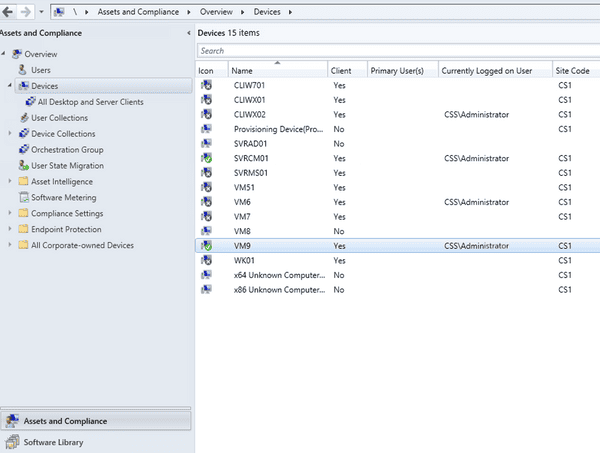The image size is (600, 453).
Task: Click the device icon for SVRCM01
Action: click(207, 158)
